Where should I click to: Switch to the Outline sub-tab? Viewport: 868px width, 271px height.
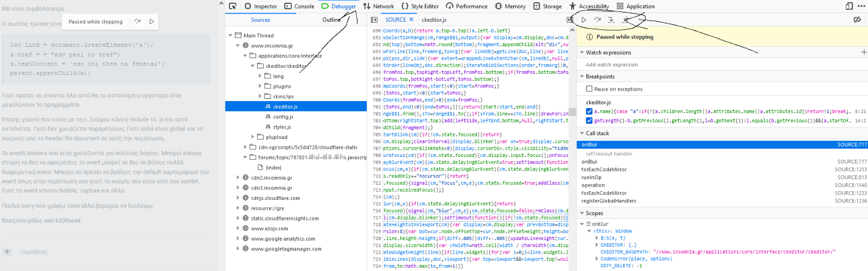331,20
